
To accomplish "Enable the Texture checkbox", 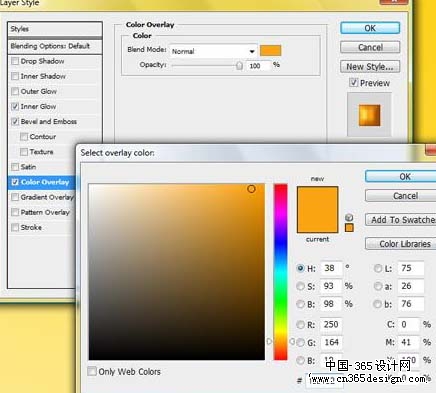I will point(24,152).
